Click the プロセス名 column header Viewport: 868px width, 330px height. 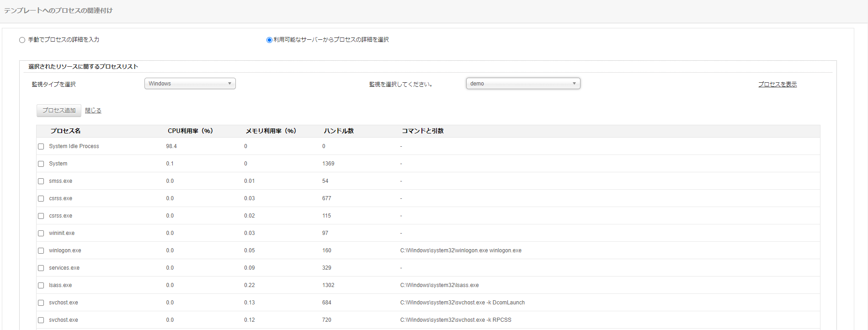point(65,131)
